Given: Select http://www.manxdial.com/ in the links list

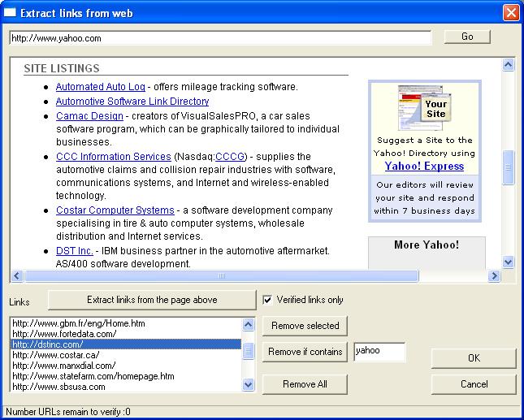Looking at the screenshot, I should [126, 366].
